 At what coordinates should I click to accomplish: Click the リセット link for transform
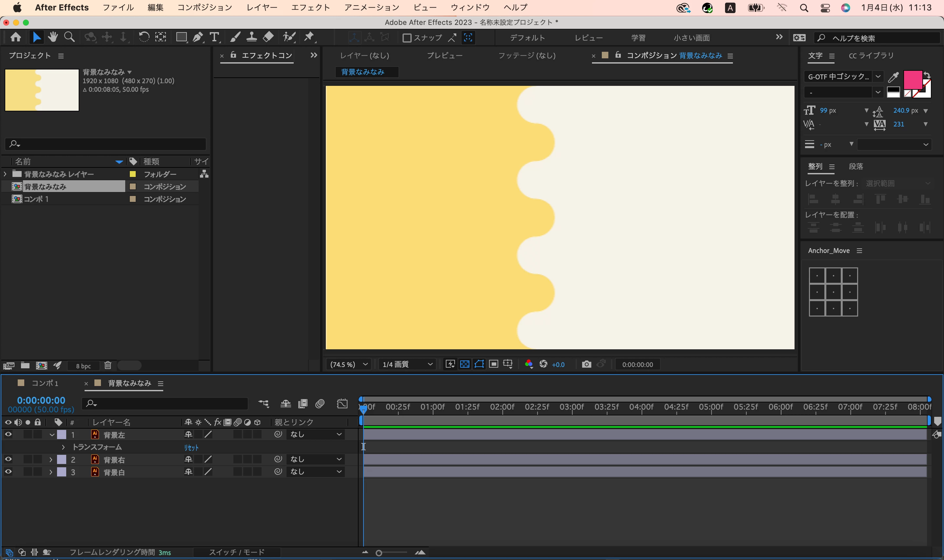[191, 448]
